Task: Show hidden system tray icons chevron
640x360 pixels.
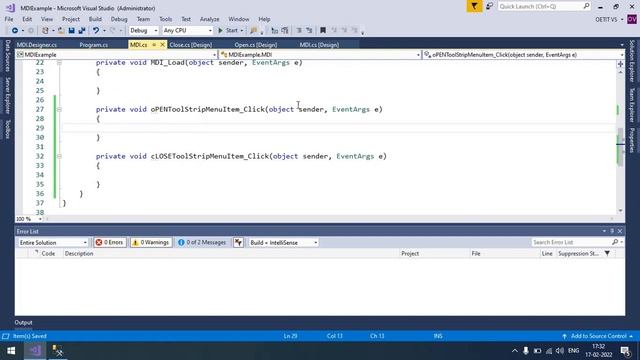Action: (515, 351)
